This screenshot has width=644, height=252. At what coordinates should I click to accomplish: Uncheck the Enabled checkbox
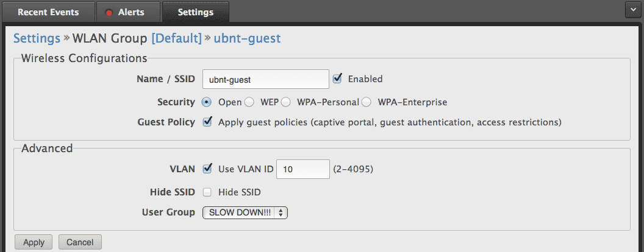pyautogui.click(x=337, y=79)
